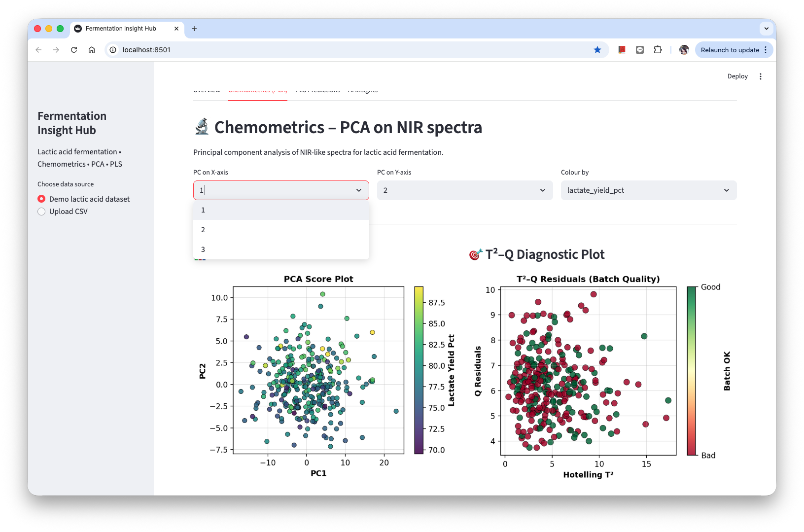
Task: Click the sidebar title 'Fermentation Insight Hub'
Action: pos(72,123)
